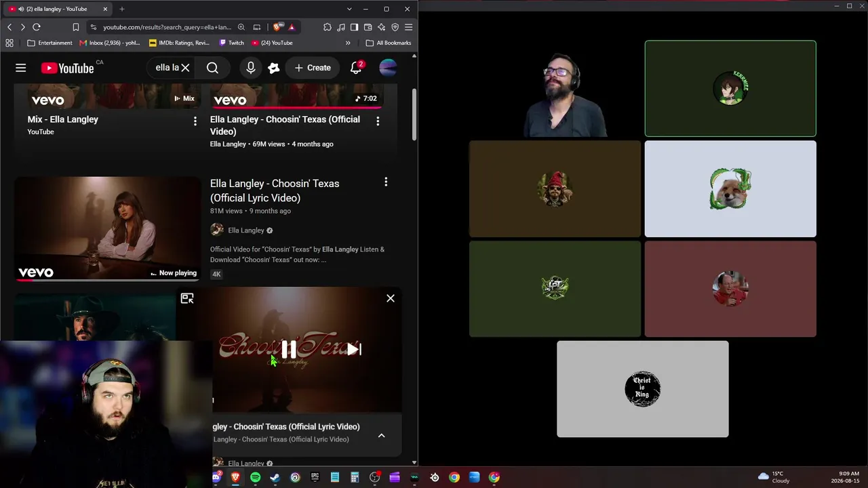
Task: Click the address bar URL
Action: click(167, 27)
